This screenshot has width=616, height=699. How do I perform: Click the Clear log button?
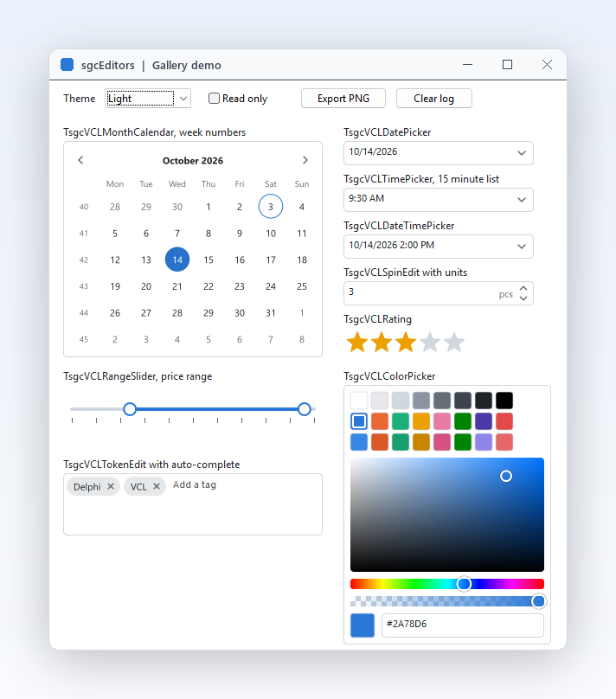[434, 98]
